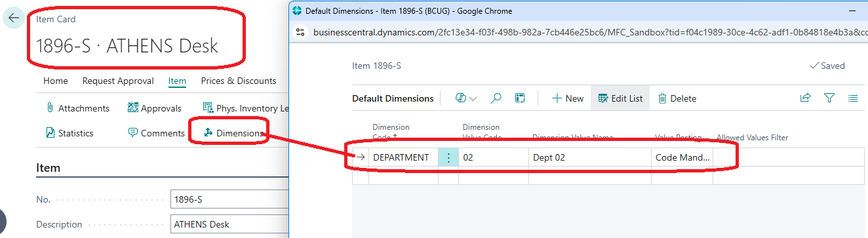Screen dimensions: 868x238
Task: Click the search magnifier in Default Dimensions
Action: click(x=496, y=98)
